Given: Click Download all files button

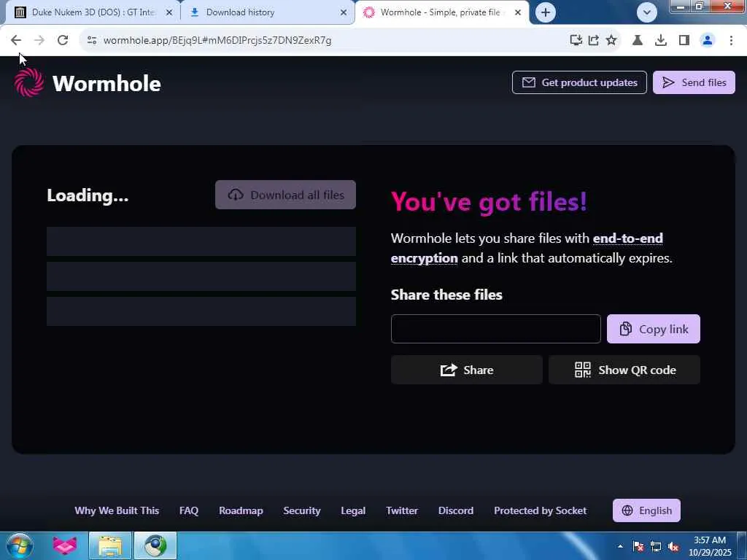Looking at the screenshot, I should [x=285, y=195].
